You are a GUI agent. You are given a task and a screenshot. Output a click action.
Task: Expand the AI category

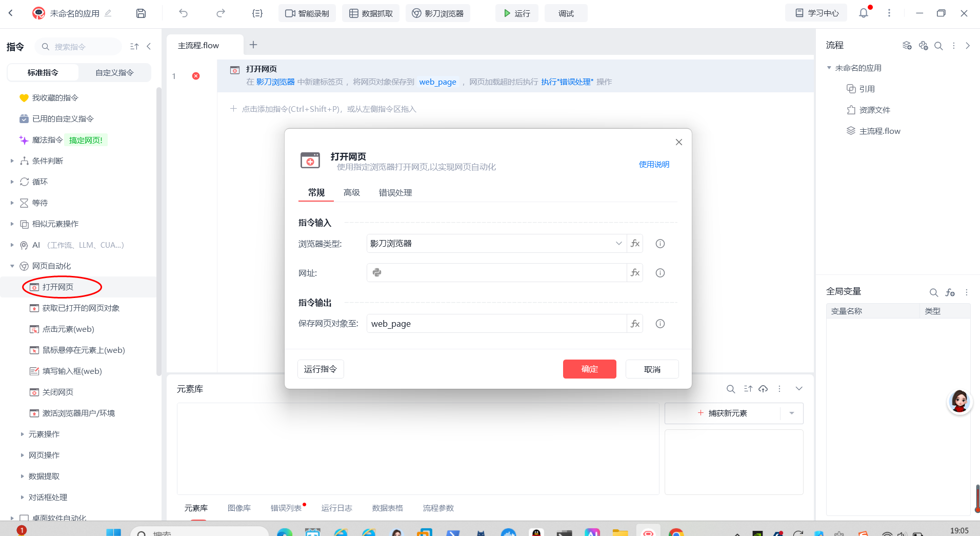coord(12,245)
